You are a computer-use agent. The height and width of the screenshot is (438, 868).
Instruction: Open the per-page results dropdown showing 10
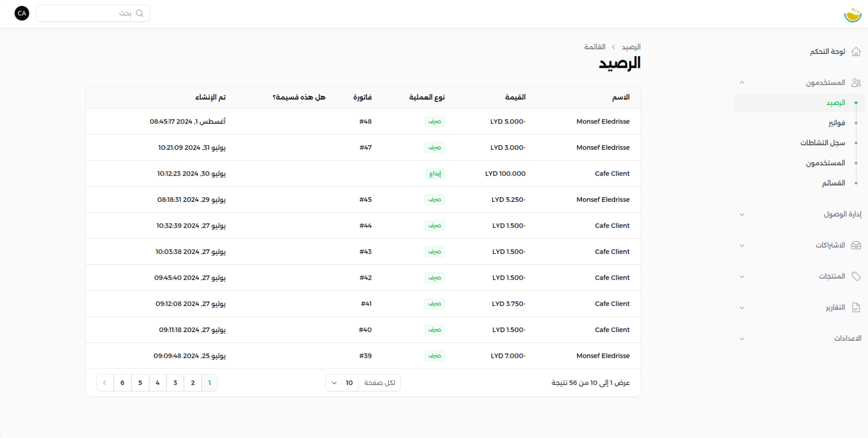342,383
